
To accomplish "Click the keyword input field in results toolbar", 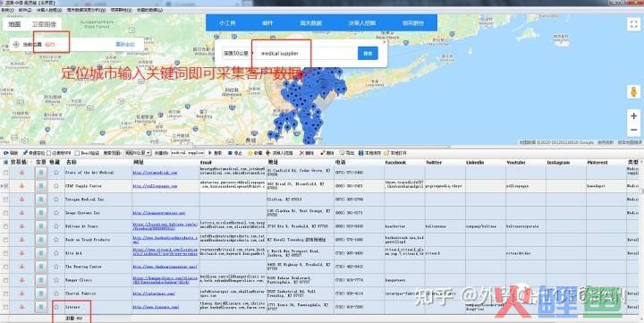I will [187, 153].
